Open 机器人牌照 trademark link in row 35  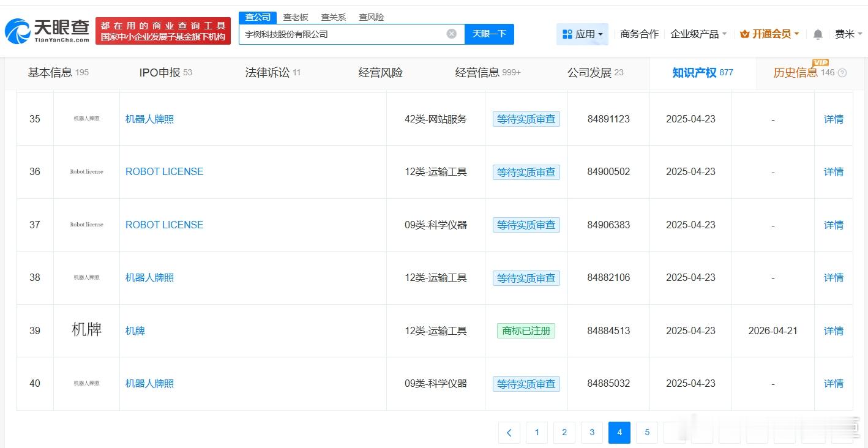tap(149, 119)
